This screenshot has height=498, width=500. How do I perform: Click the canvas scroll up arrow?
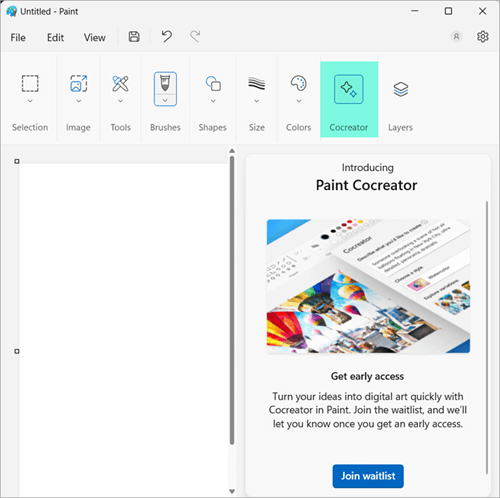[232, 151]
